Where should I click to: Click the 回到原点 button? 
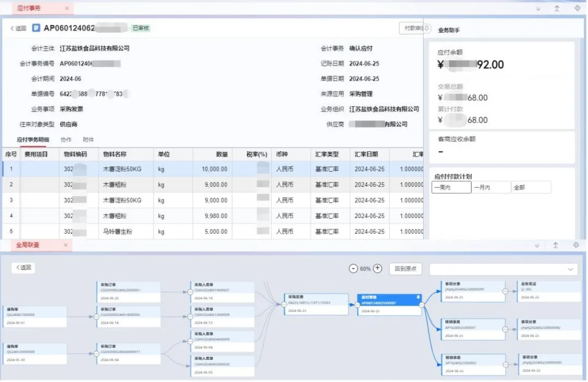point(406,269)
